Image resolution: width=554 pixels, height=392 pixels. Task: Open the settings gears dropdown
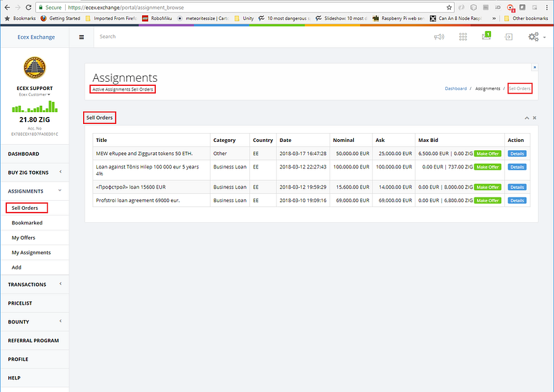coord(537,37)
